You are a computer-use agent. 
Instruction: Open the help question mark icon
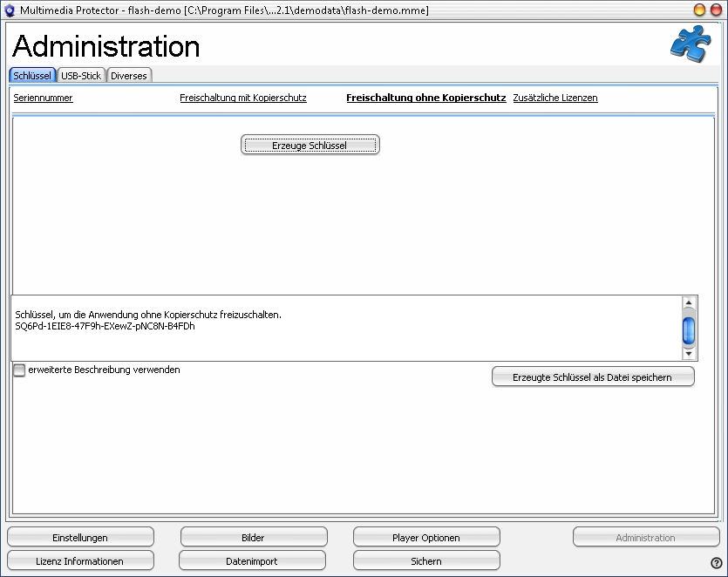716,563
